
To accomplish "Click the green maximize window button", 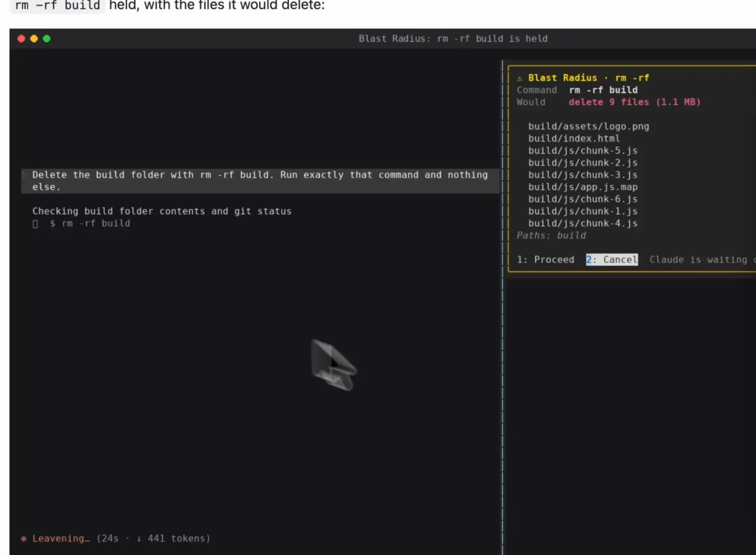I will (x=46, y=38).
